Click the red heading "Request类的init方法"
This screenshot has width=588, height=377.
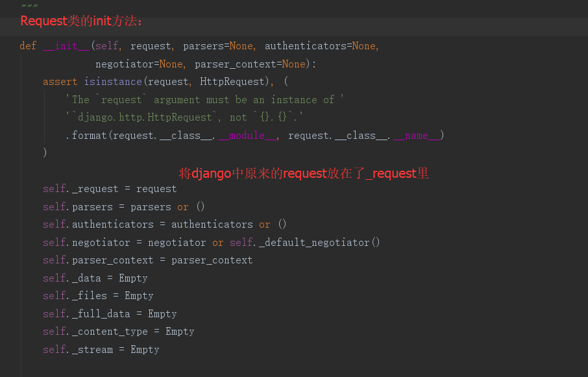[81, 21]
